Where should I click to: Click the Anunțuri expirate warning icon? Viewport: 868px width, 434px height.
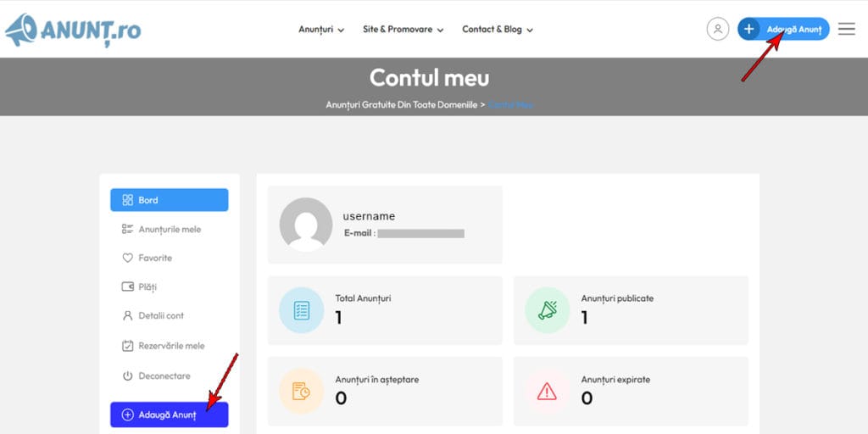[x=547, y=391]
